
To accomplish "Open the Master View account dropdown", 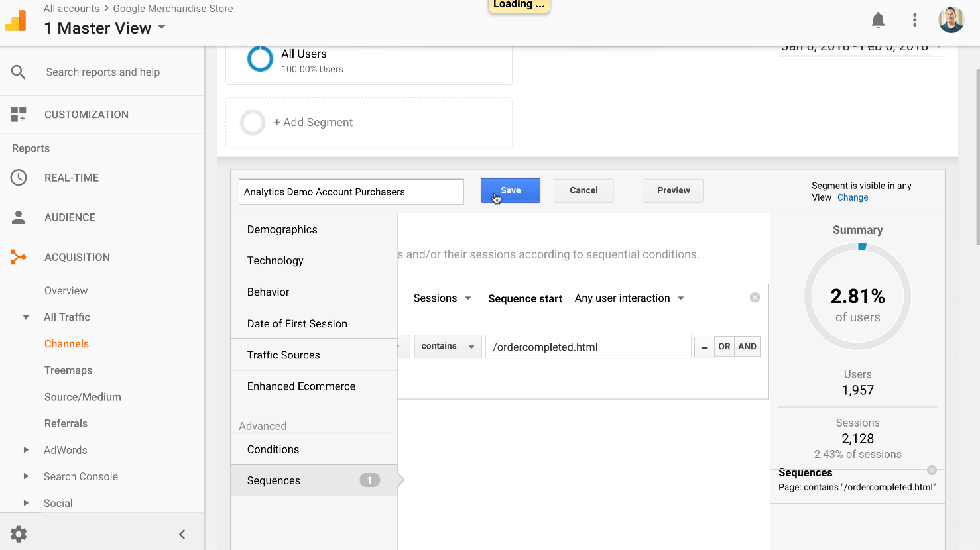I will [105, 28].
